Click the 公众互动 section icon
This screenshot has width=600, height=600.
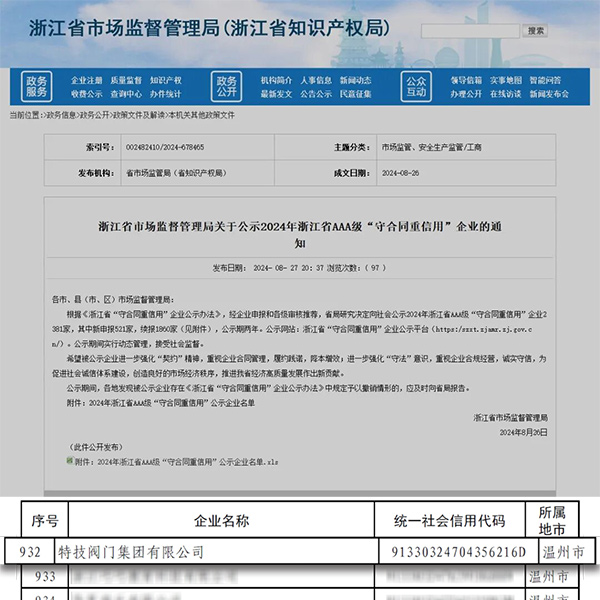tap(416, 86)
